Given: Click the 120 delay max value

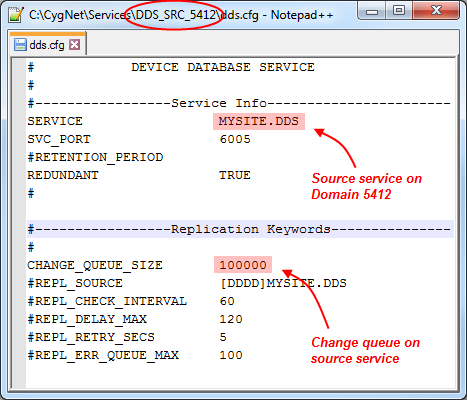Looking at the screenshot, I should click(x=231, y=319).
